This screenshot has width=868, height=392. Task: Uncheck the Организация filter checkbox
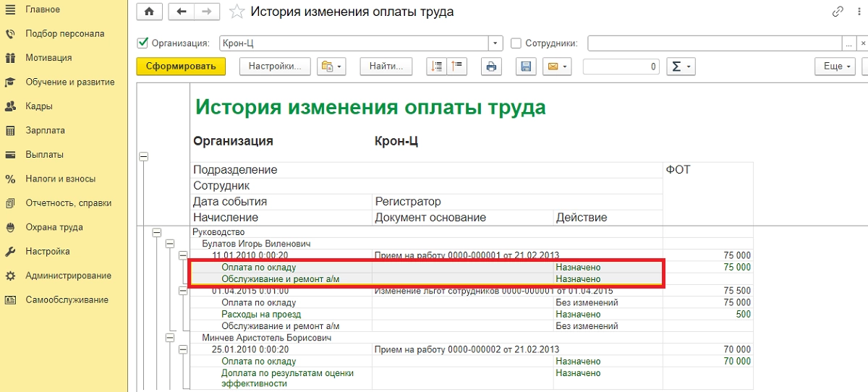pyautogui.click(x=143, y=43)
